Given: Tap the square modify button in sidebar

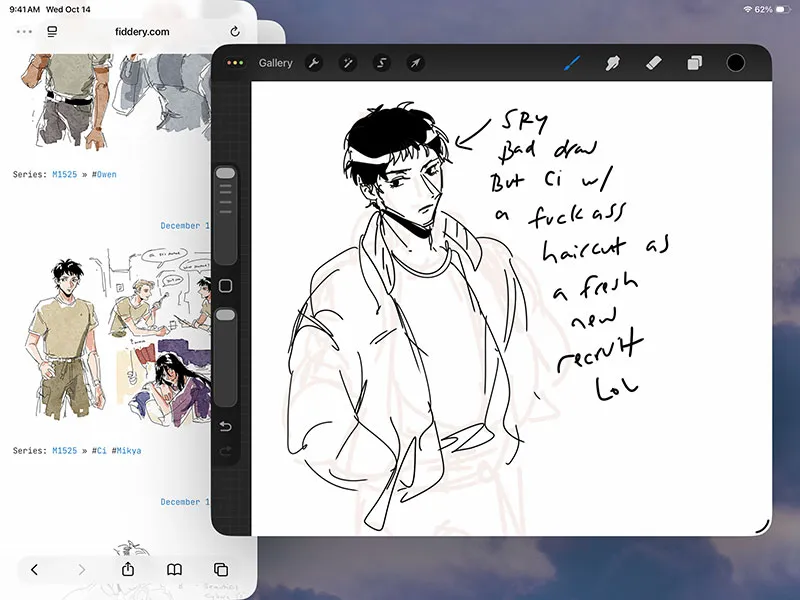Looking at the screenshot, I should click(226, 286).
